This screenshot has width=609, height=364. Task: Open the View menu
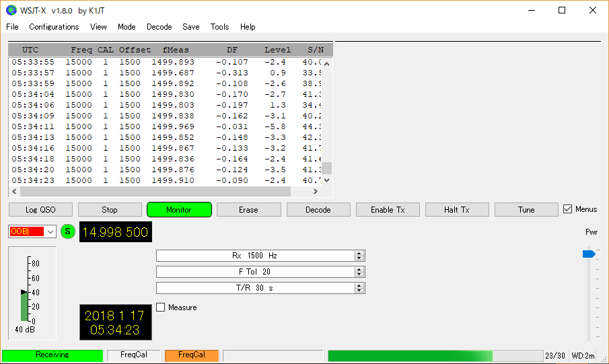click(98, 27)
